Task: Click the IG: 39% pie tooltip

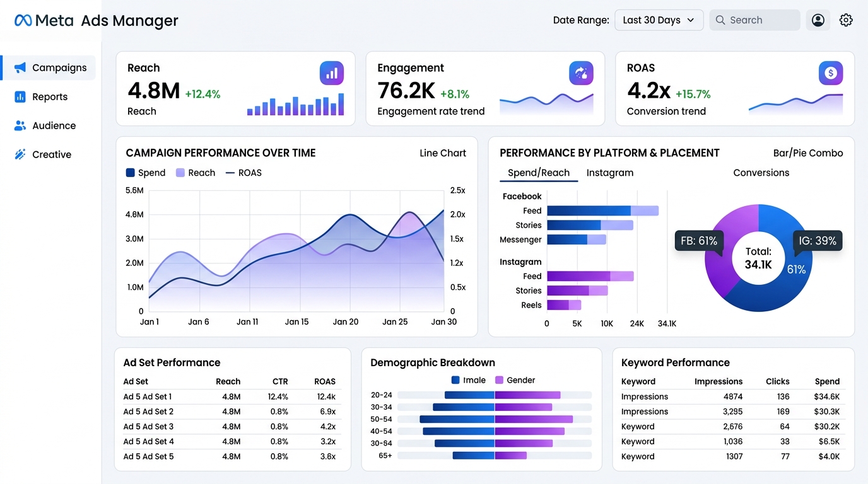Action: (x=818, y=241)
